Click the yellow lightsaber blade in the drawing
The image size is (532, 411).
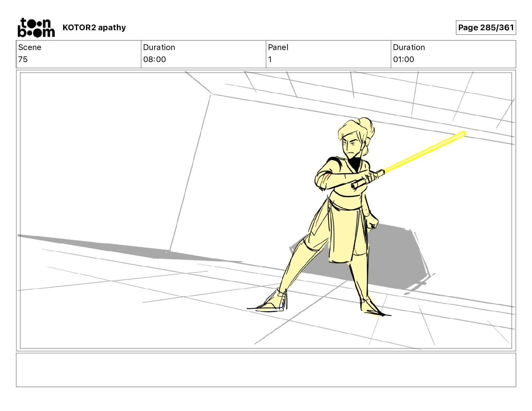[425, 152]
